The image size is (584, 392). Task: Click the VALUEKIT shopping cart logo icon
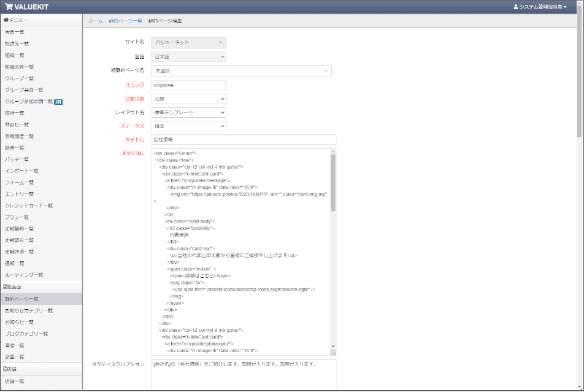[x=9, y=7]
